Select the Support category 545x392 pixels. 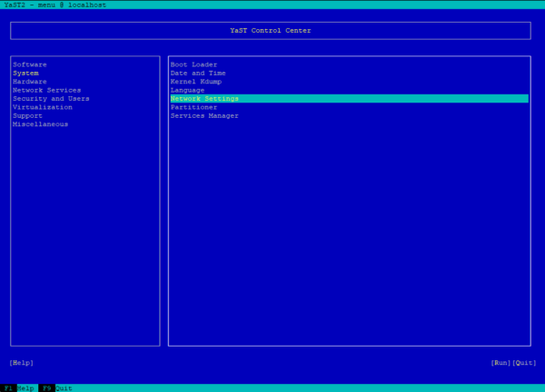[27, 115]
